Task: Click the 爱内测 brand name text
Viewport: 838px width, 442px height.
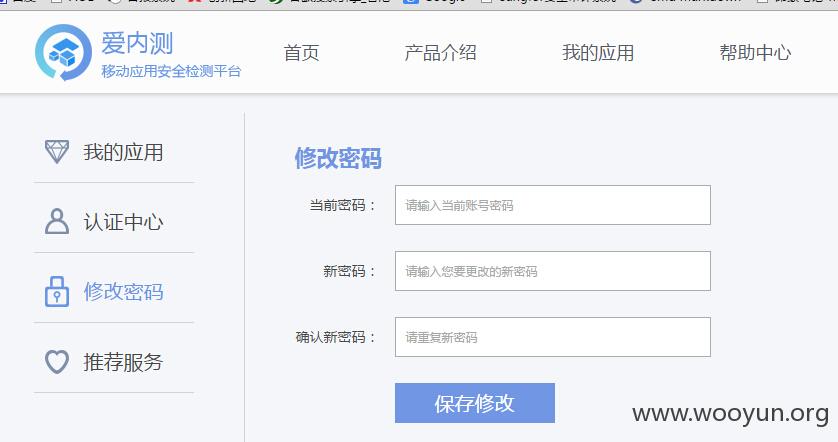Action: point(137,43)
